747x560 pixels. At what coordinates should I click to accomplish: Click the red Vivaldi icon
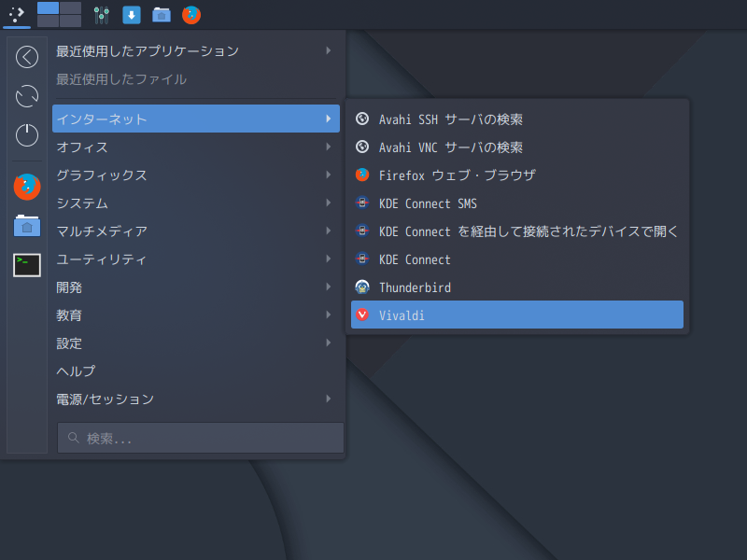(x=362, y=315)
